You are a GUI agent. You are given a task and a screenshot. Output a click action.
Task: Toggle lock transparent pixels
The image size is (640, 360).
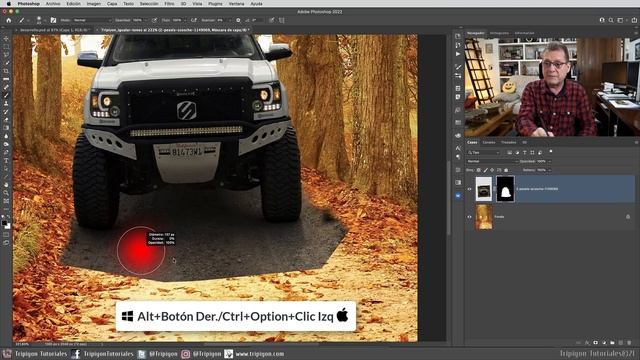pyautogui.click(x=479, y=170)
